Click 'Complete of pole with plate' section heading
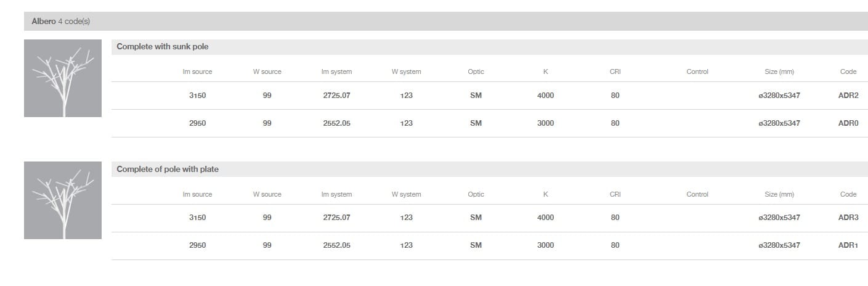Screen dimensions: 868x286 point(168,170)
